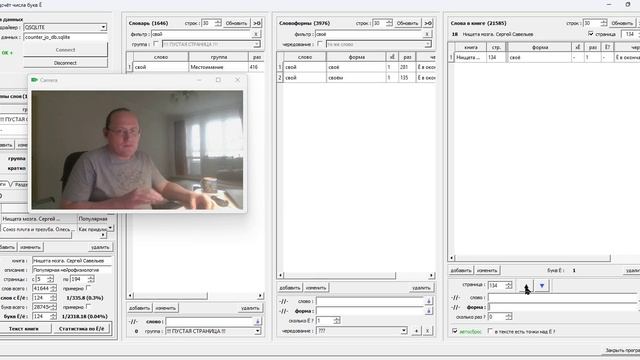Click Обновить in Словоформы panel
640x360 pixels.
click(x=407, y=23)
